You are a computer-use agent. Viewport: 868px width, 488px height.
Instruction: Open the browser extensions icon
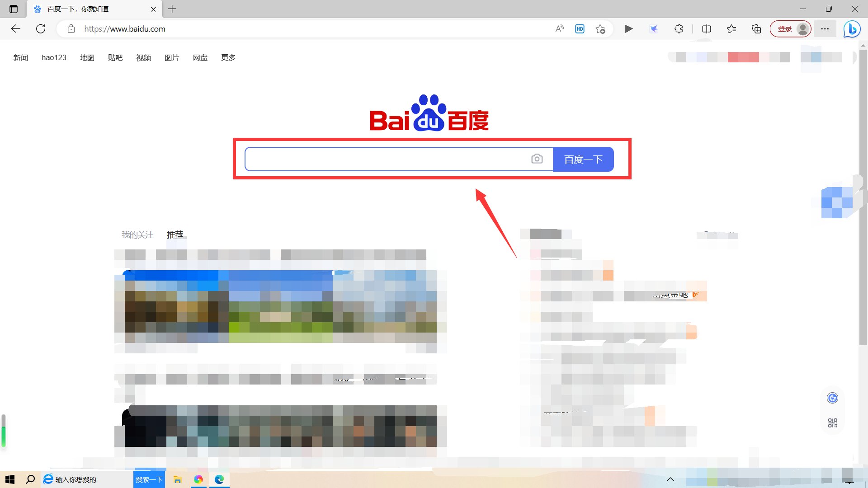[679, 28]
